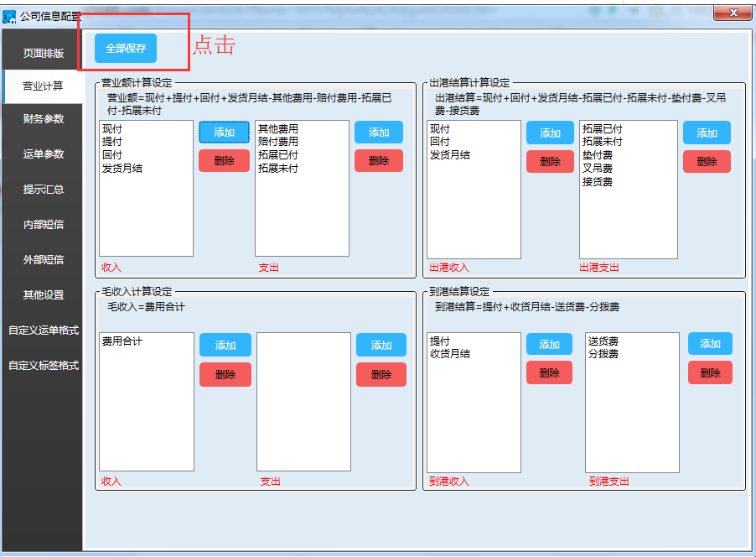The height and width of the screenshot is (557, 756).
Task: Switch to 财务参数 sidebar tab
Action: tap(43, 119)
